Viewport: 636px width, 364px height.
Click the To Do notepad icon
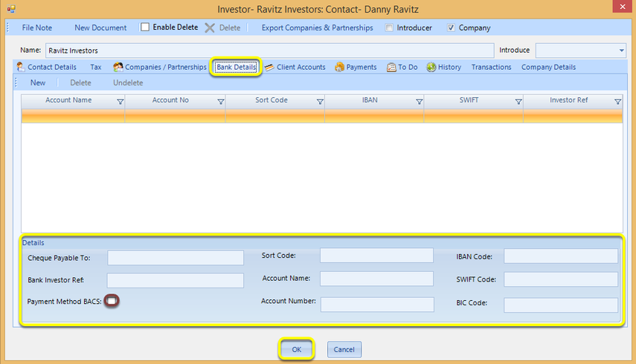pos(391,67)
